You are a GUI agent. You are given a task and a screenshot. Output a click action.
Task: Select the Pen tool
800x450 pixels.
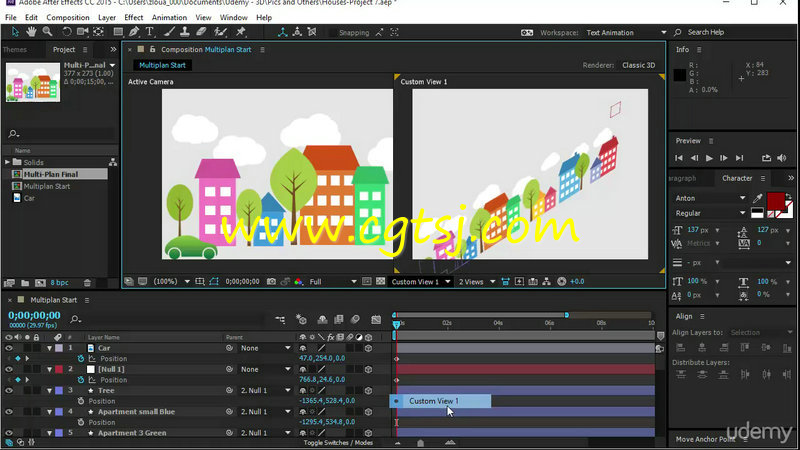[134, 32]
